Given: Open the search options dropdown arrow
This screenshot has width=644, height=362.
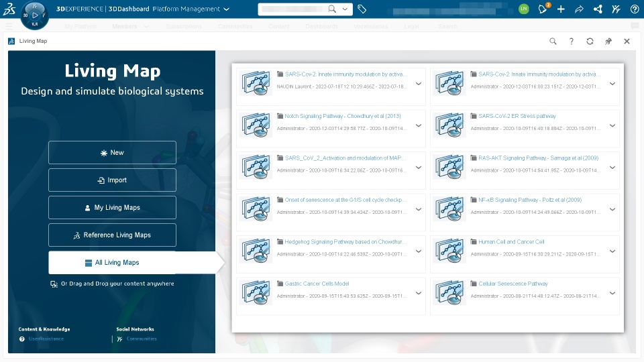Looking at the screenshot, I should pyautogui.click(x=345, y=9).
